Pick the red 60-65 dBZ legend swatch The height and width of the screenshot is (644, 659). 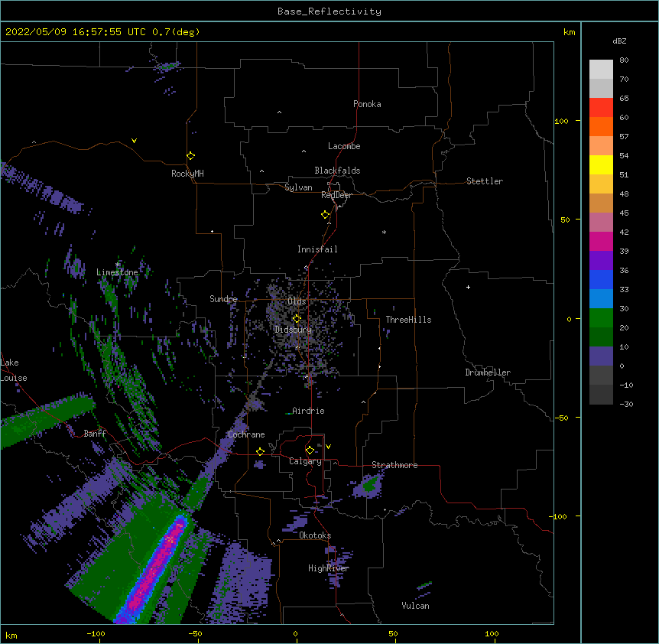(x=601, y=107)
